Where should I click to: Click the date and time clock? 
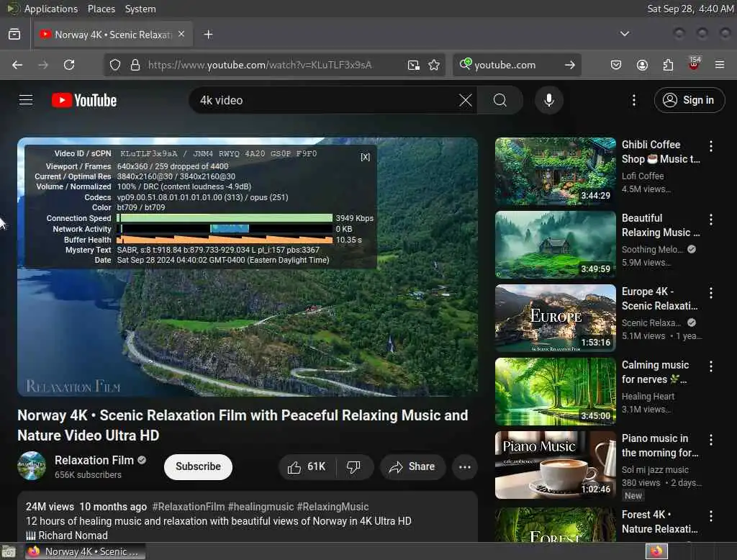690,9
